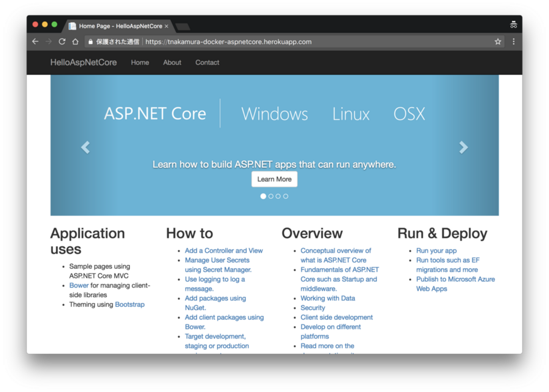This screenshot has width=549, height=392.
Task: Open Add client packages using Bower link
Action: click(224, 322)
